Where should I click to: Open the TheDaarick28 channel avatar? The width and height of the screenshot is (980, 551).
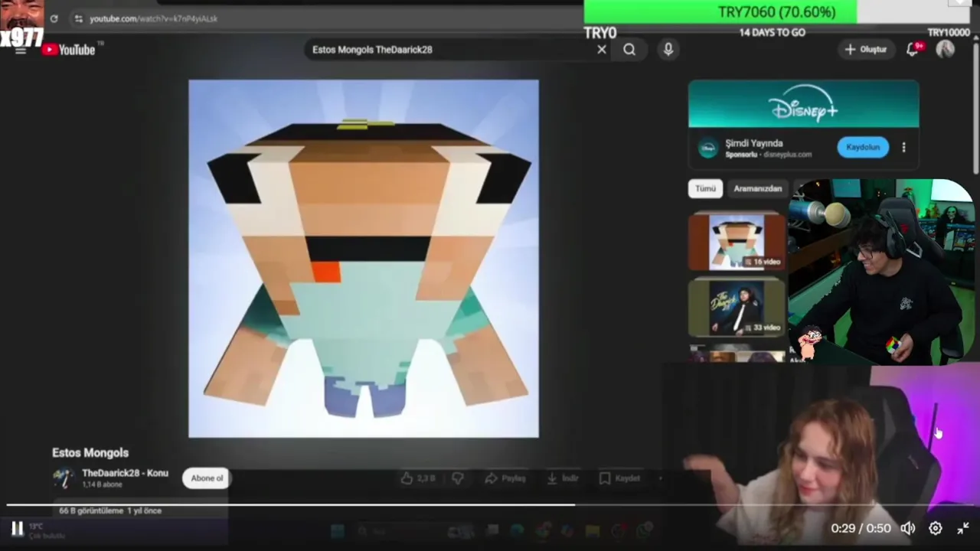(64, 478)
